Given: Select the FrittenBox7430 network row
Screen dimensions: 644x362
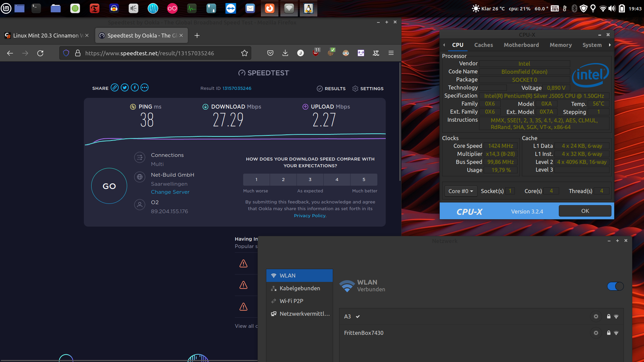Looking at the screenshot, I should click(x=481, y=333).
